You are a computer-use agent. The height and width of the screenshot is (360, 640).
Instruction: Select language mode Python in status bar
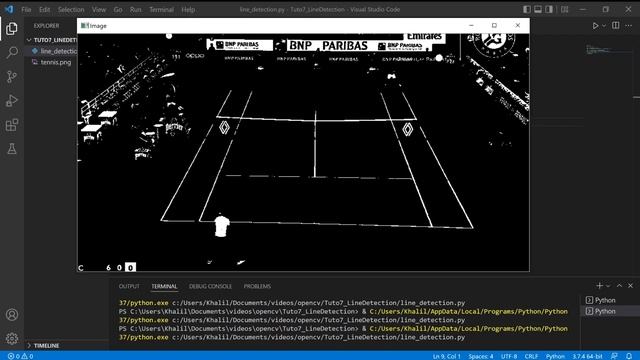[555, 356]
